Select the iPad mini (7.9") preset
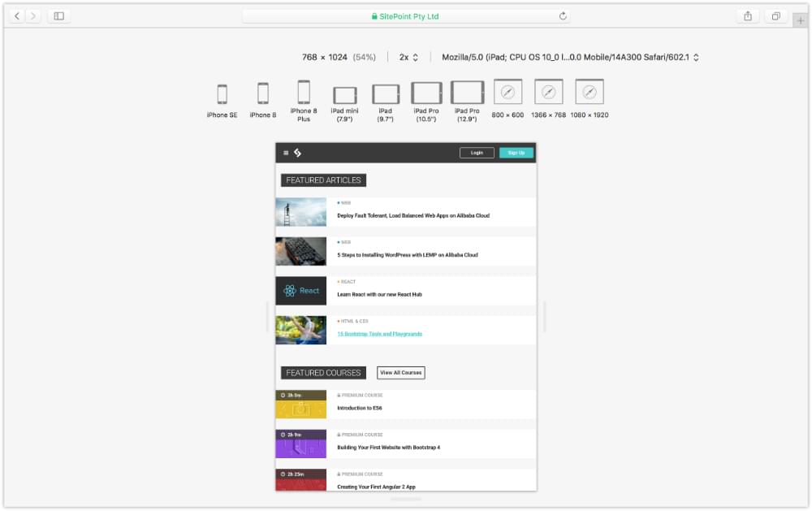 344,104
